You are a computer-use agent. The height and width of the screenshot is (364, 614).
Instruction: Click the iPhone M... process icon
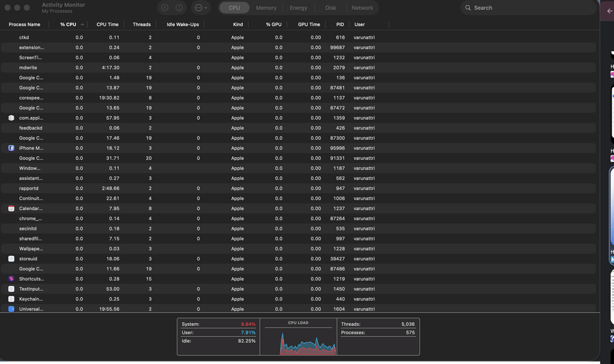[x=11, y=148]
